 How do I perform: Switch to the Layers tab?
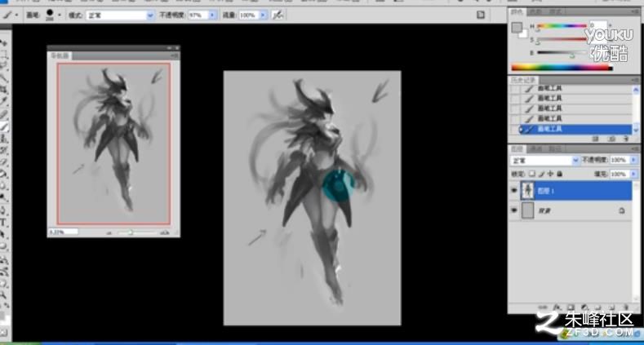[x=517, y=148]
